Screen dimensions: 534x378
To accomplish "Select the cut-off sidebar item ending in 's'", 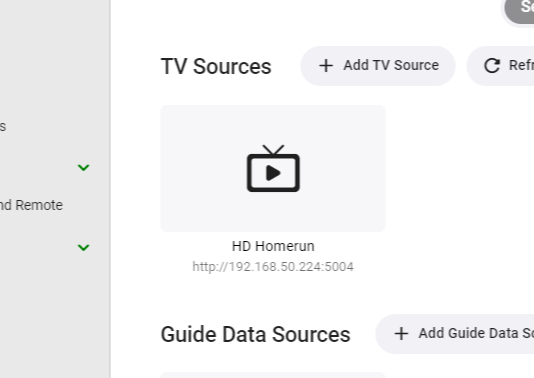I will [x=3, y=127].
